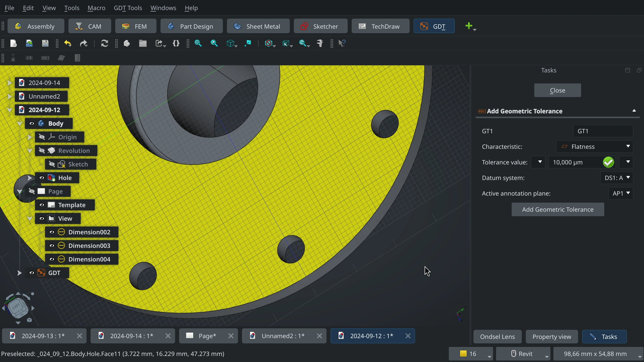Close the 2024-09-13 document tab
The height and width of the screenshot is (362, 644).
79,336
